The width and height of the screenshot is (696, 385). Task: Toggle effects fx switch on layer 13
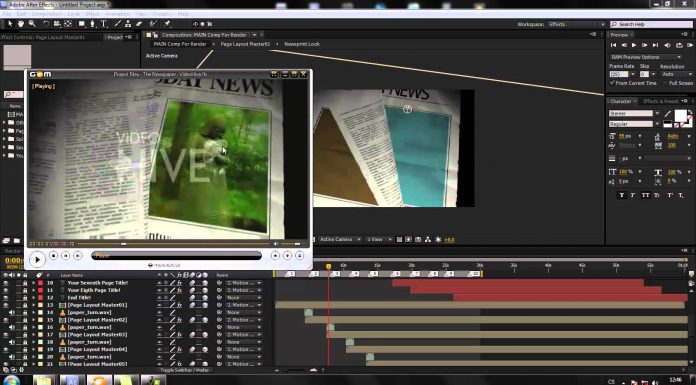[180, 305]
